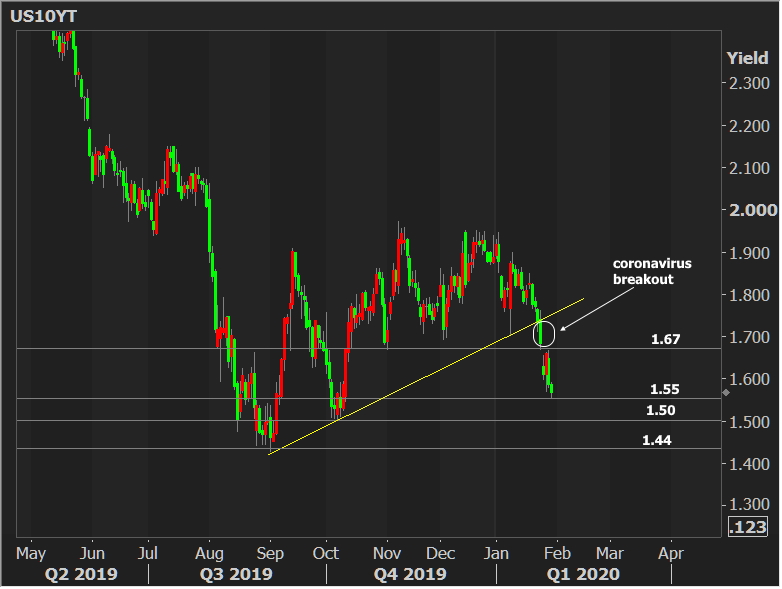Click the .123 decimal precision box
Image resolution: width=782 pixels, height=589 pixels.
point(751,529)
